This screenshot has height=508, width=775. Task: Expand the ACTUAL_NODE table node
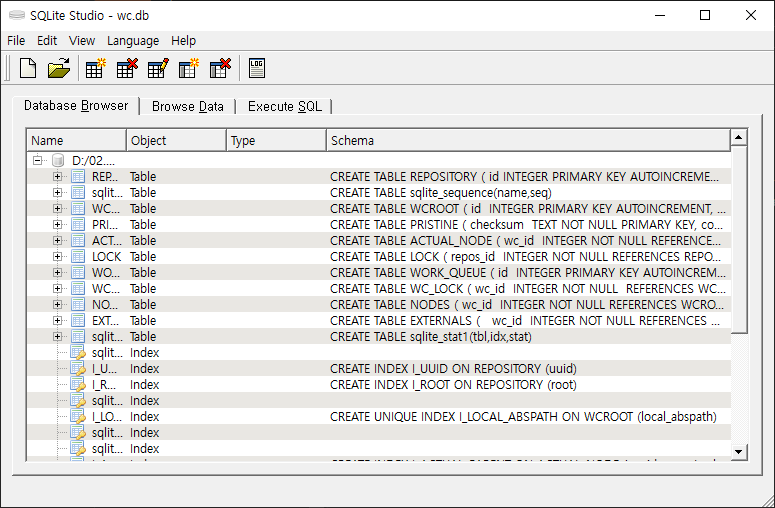[x=57, y=240]
